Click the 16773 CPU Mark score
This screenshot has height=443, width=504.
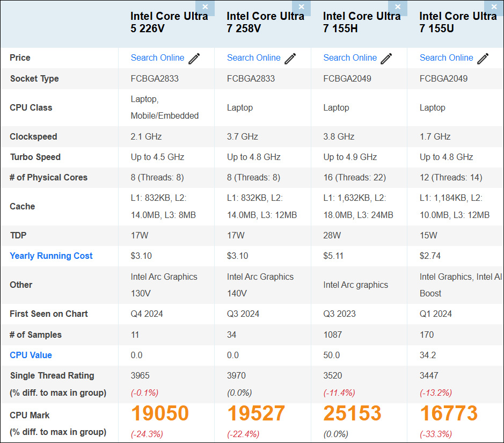coord(448,413)
